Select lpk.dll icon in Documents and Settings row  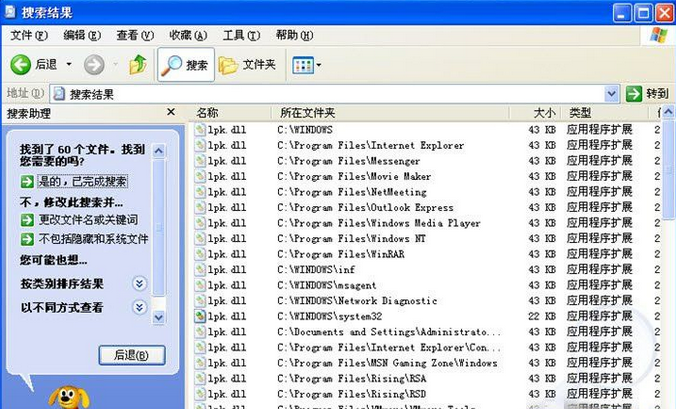tap(200, 331)
